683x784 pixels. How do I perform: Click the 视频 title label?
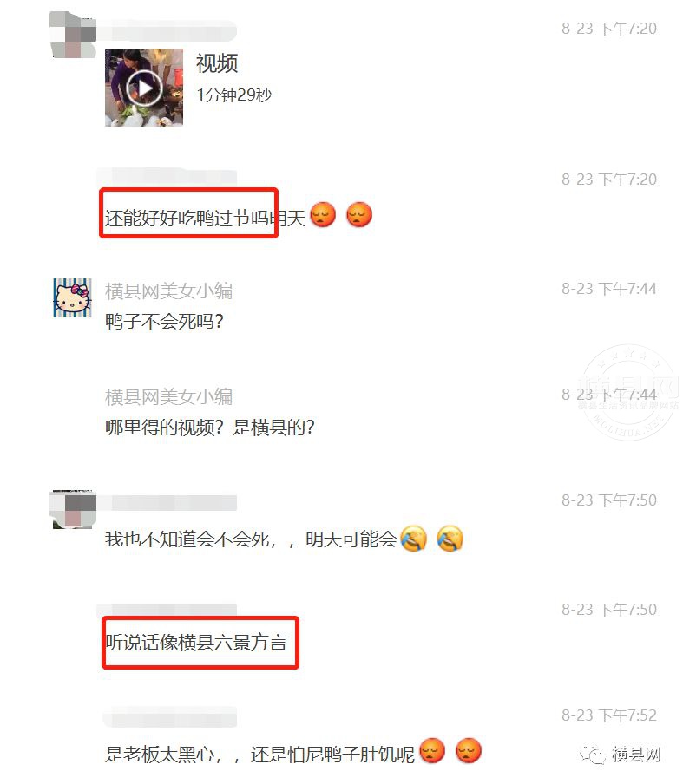pos(217,63)
